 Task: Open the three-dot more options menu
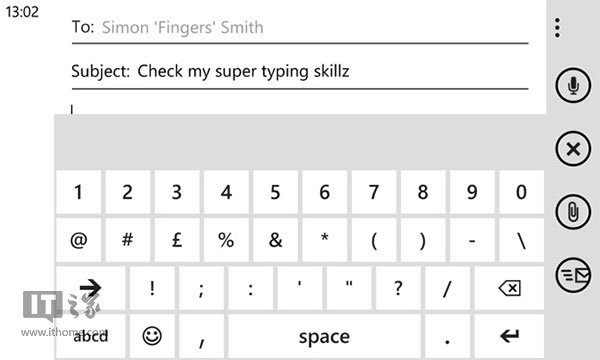point(558,28)
